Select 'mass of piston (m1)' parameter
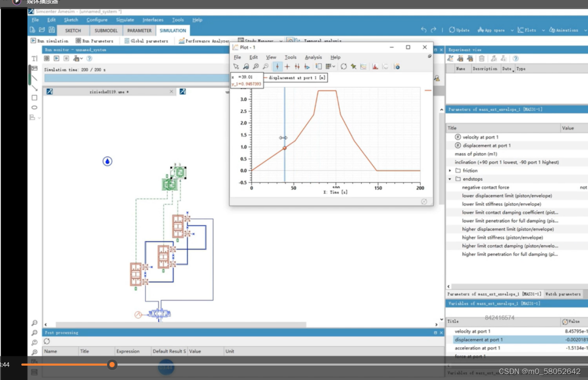This screenshot has width=588, height=380. (x=517, y=154)
